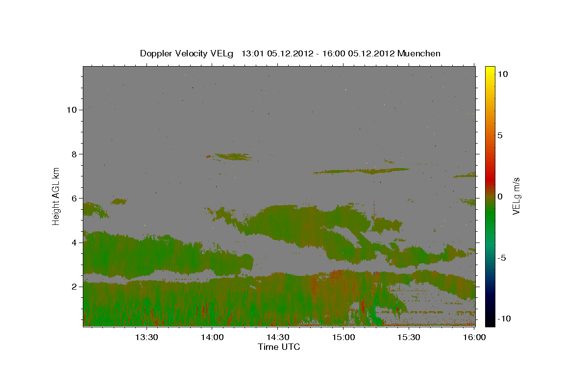The width and height of the screenshot is (588, 392).
Task: Click the height axis label 8
Action: 75,154
